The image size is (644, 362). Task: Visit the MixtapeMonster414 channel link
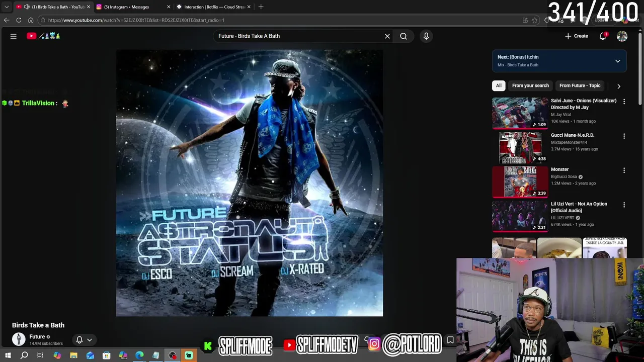[x=569, y=142]
